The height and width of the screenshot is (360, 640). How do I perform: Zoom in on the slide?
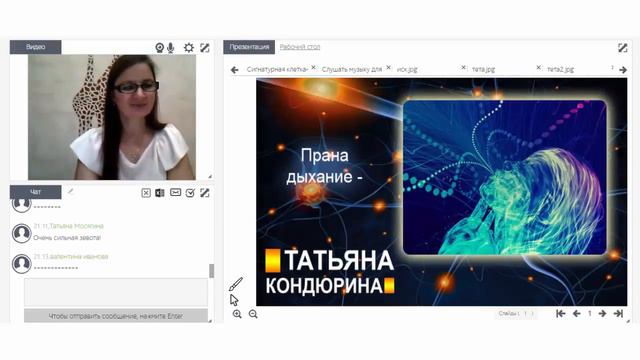[237, 314]
